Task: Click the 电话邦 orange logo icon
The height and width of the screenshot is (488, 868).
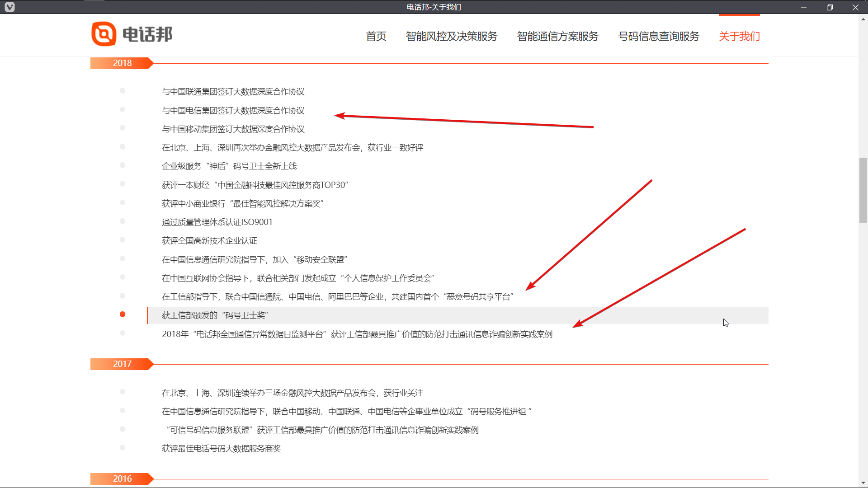Action: click(x=104, y=34)
